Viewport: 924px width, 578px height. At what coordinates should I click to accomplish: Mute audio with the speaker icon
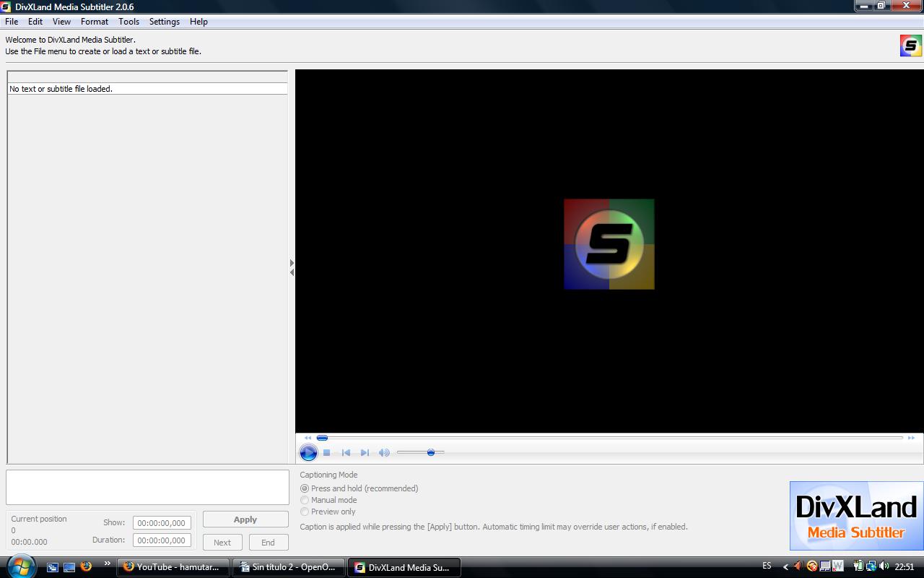(x=384, y=452)
